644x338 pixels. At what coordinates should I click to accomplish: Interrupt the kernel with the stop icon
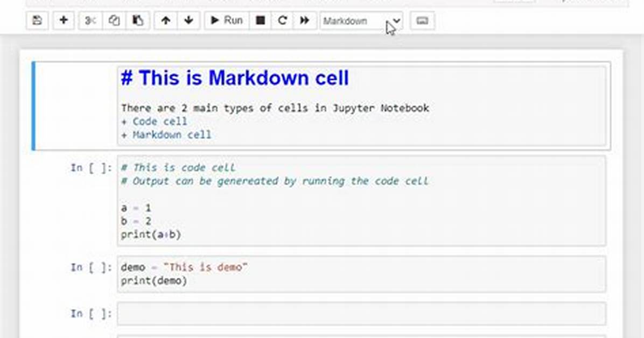261,20
